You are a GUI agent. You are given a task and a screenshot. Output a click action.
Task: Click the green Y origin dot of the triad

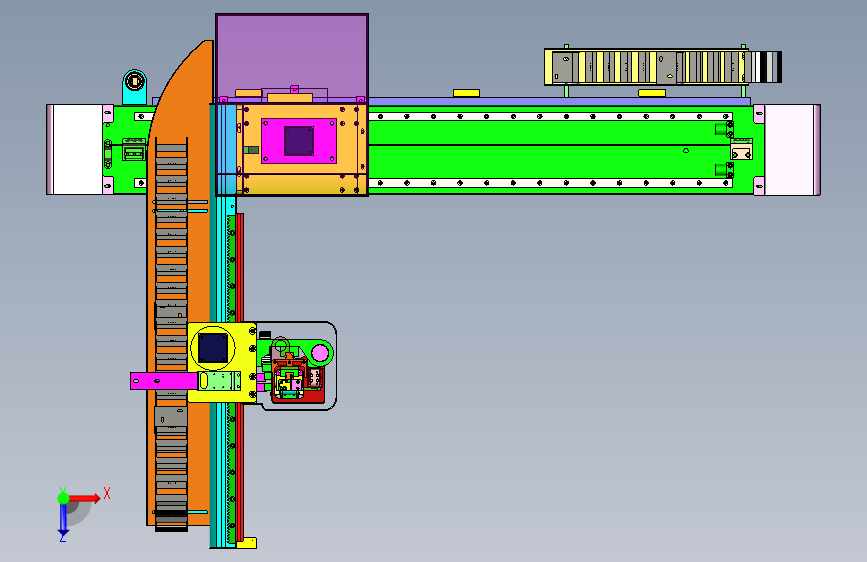coord(63,498)
